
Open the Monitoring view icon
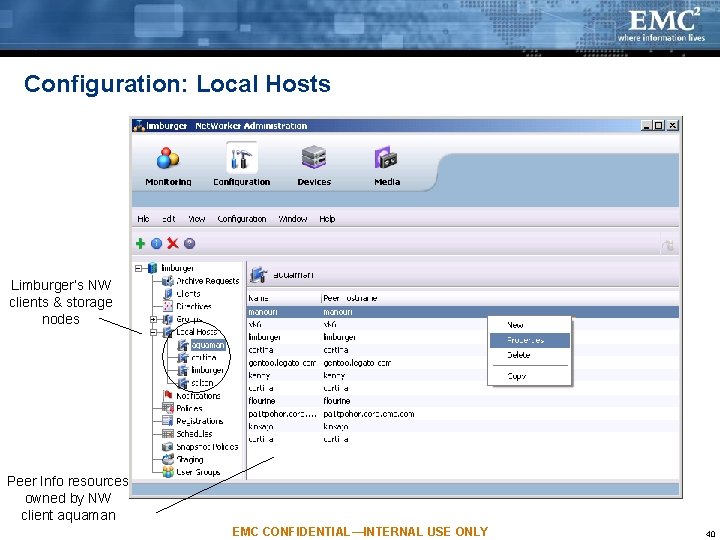pos(168,158)
